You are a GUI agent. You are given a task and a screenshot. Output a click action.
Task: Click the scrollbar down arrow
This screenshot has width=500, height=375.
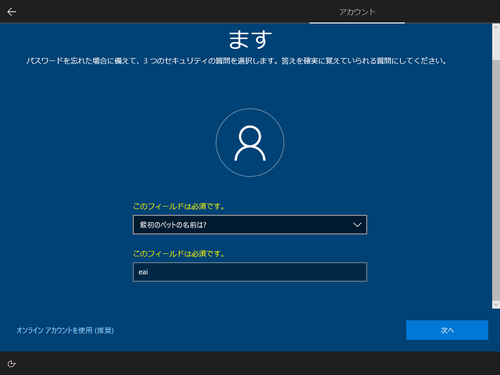coord(496,305)
